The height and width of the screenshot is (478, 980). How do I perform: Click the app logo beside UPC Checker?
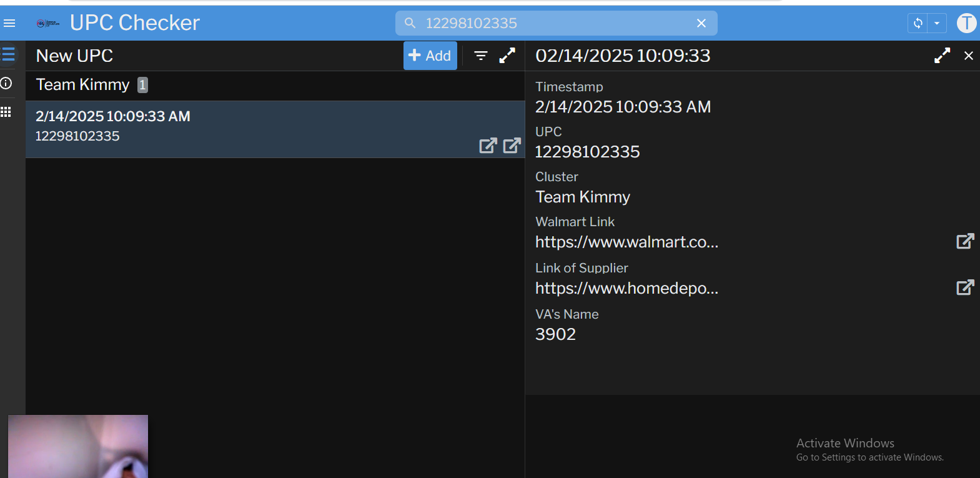(x=48, y=23)
